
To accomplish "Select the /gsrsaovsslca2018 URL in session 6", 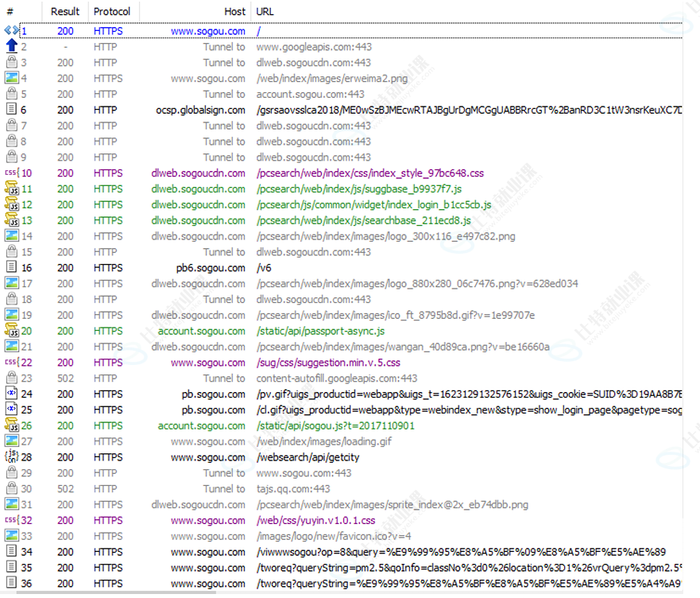I will point(469,110).
